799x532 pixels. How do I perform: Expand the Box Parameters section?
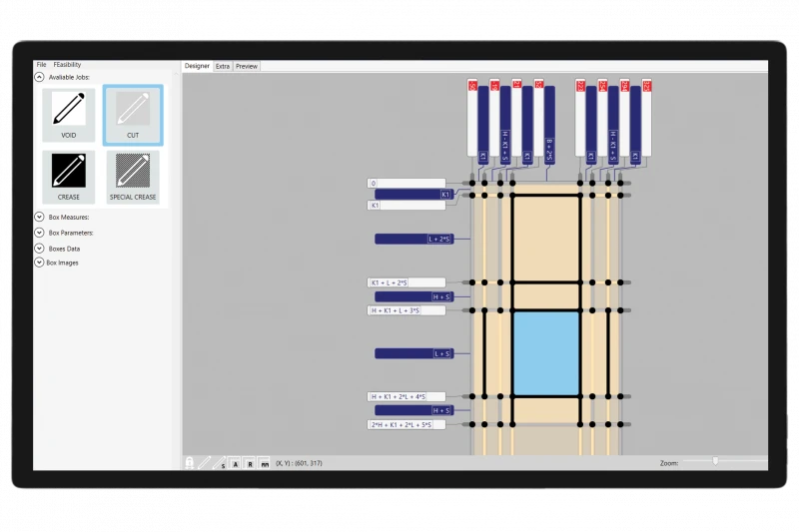tap(39, 233)
